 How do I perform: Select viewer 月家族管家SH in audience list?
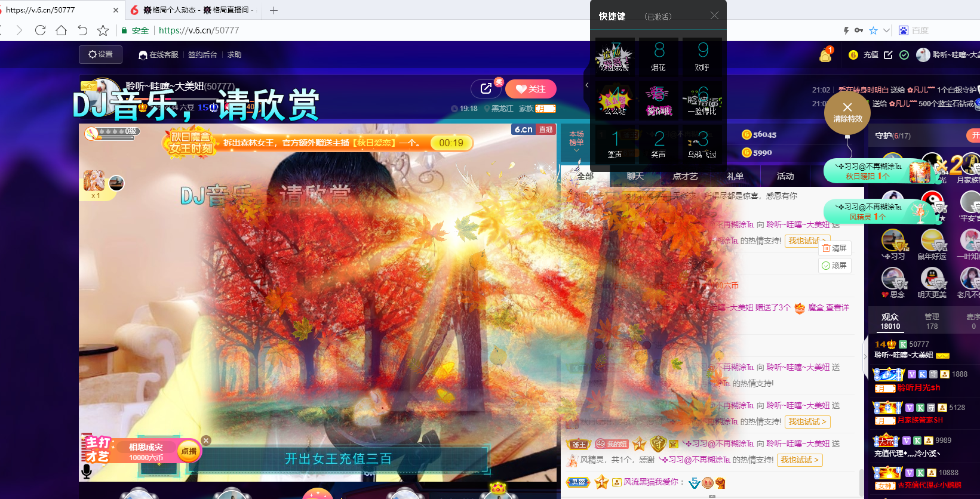920,420
